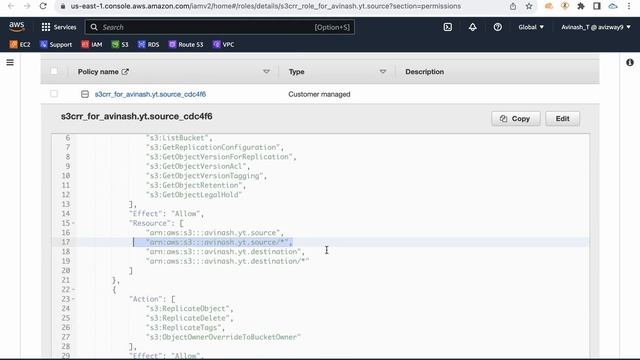Open the side navigation hamburger menu

[x=10, y=62]
